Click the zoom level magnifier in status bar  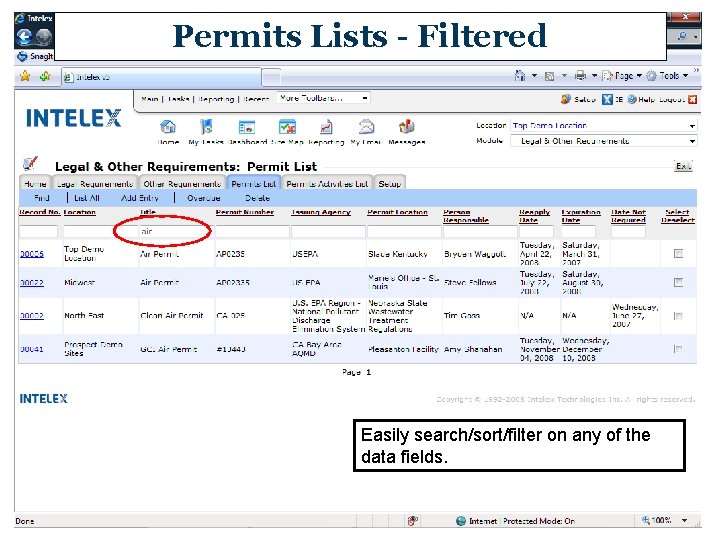(646, 520)
